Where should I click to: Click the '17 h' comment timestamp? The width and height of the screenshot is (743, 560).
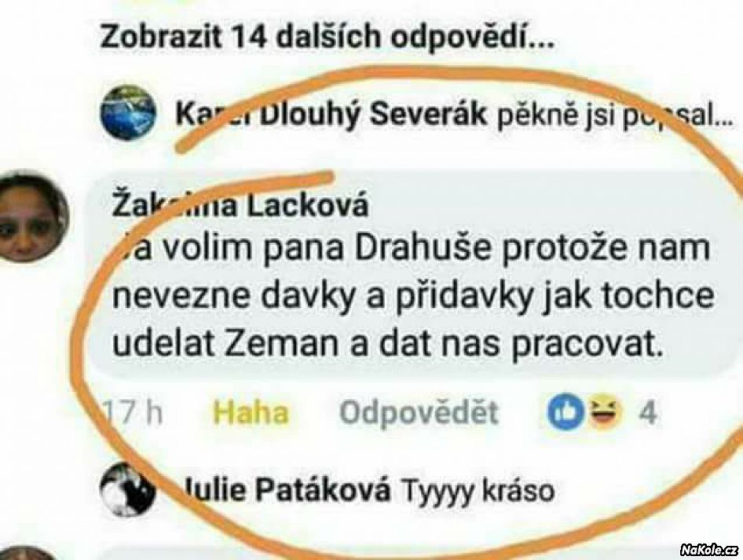[134, 413]
